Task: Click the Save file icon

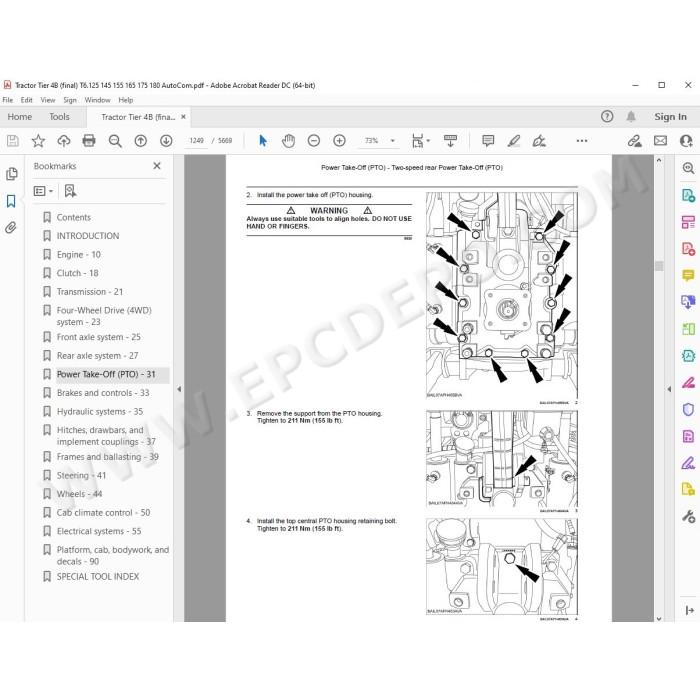Action: [13, 141]
